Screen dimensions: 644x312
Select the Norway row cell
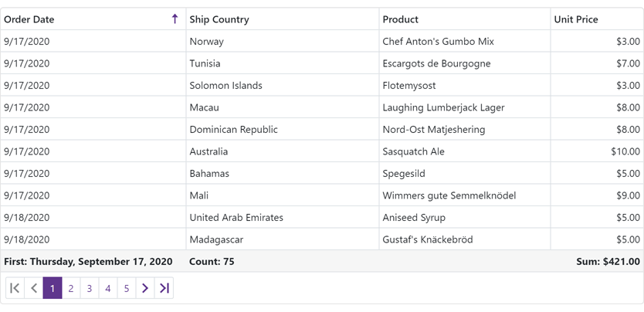[206, 42]
